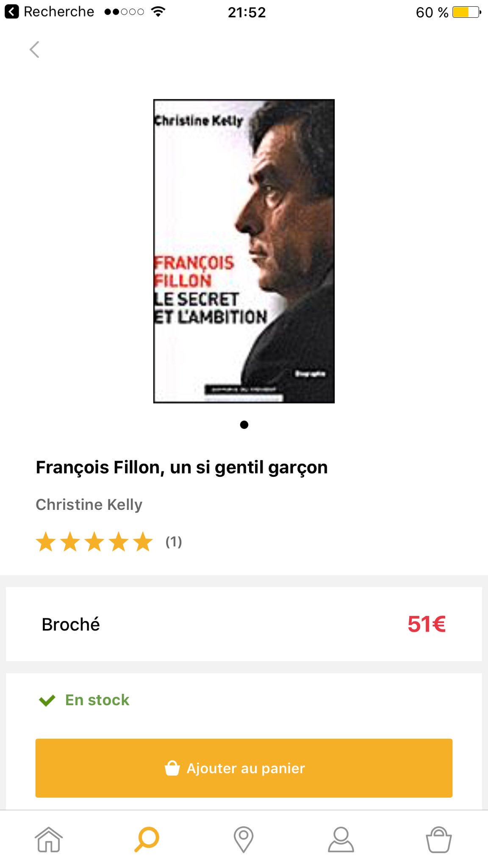Tap the battery indicator in status bar
Image resolution: width=488 pixels, height=868 pixels.
click(466, 12)
